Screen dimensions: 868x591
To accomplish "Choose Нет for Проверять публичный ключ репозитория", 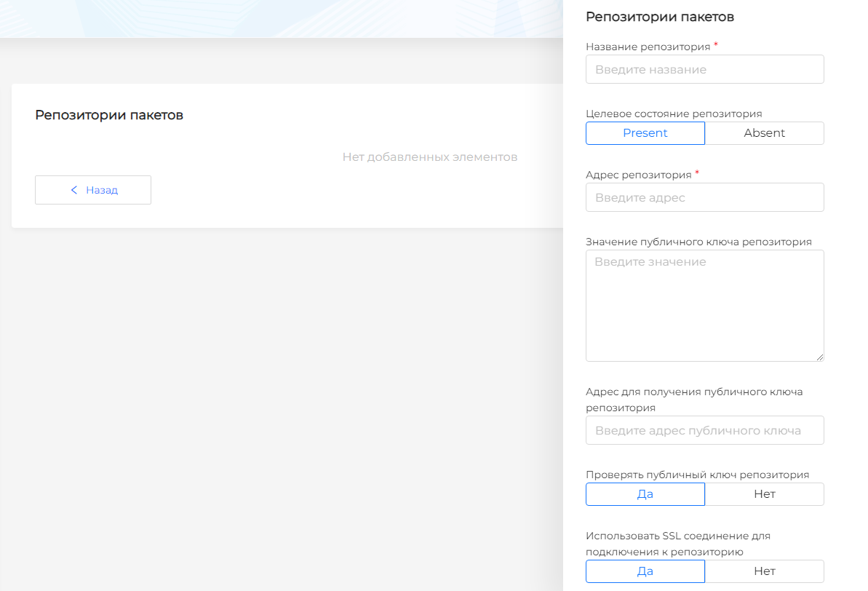I will pyautogui.click(x=764, y=494).
